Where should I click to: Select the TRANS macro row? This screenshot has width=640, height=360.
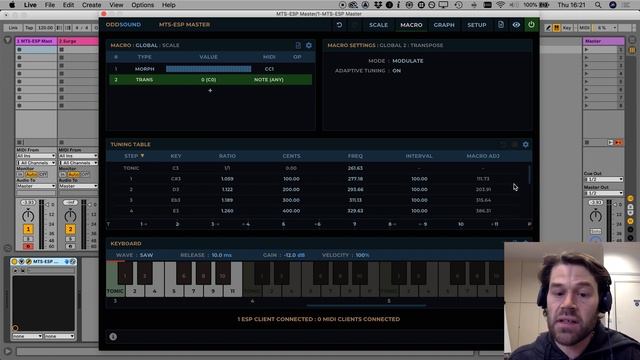[x=210, y=80]
